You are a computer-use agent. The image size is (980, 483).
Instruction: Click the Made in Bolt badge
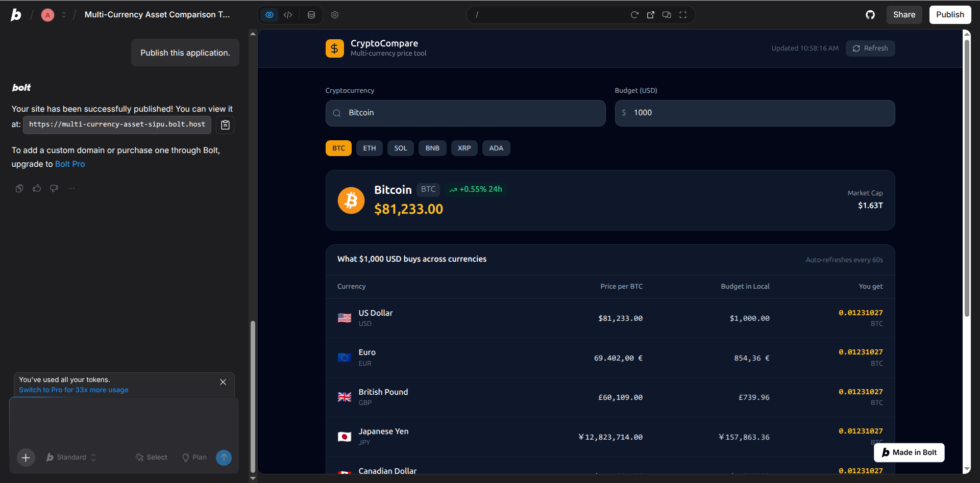[909, 452]
